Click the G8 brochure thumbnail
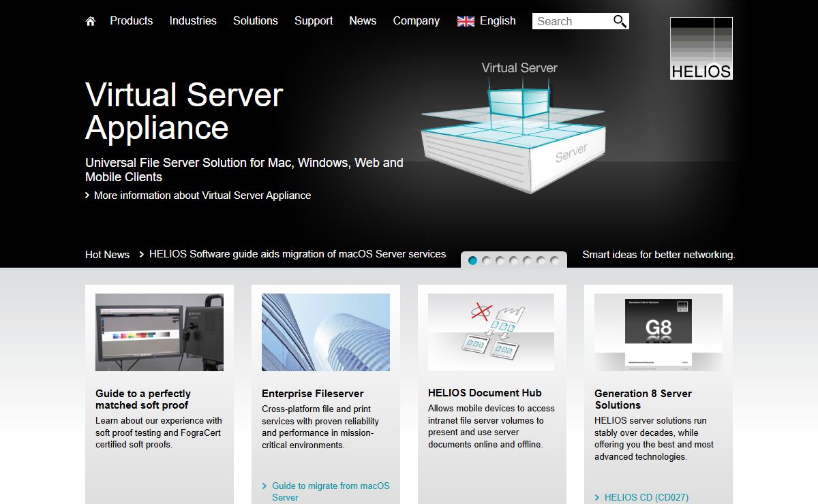The height and width of the screenshot is (504, 818). point(658,332)
